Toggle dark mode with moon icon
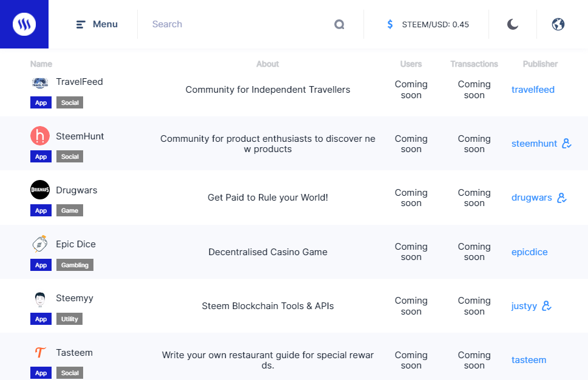The width and height of the screenshot is (588, 380). [513, 24]
